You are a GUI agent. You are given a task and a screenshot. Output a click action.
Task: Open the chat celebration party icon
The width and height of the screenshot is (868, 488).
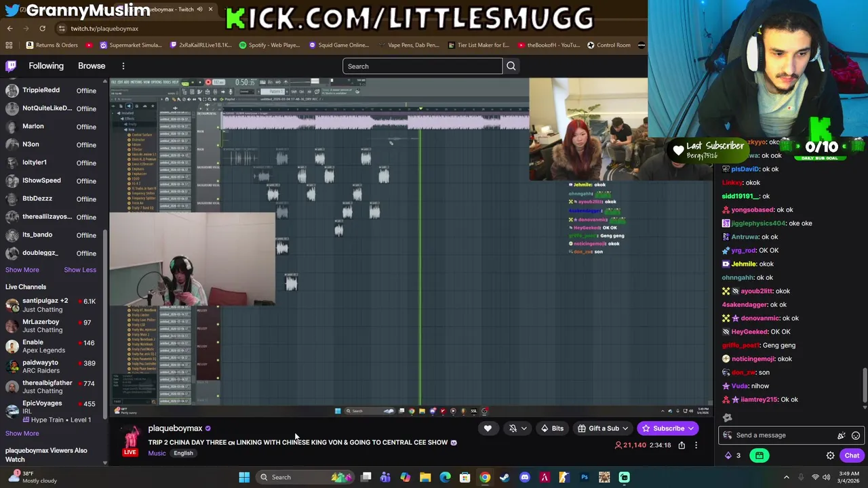tap(842, 435)
